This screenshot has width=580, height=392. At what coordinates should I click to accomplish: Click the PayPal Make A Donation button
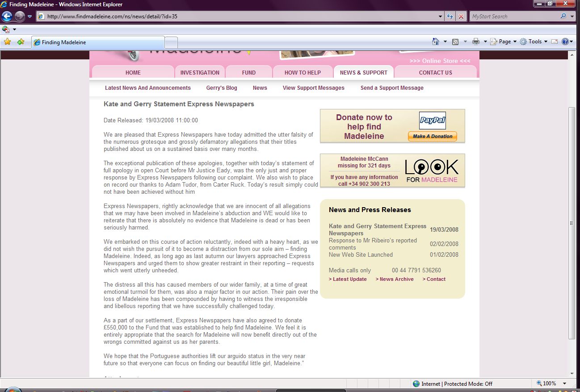(x=432, y=137)
